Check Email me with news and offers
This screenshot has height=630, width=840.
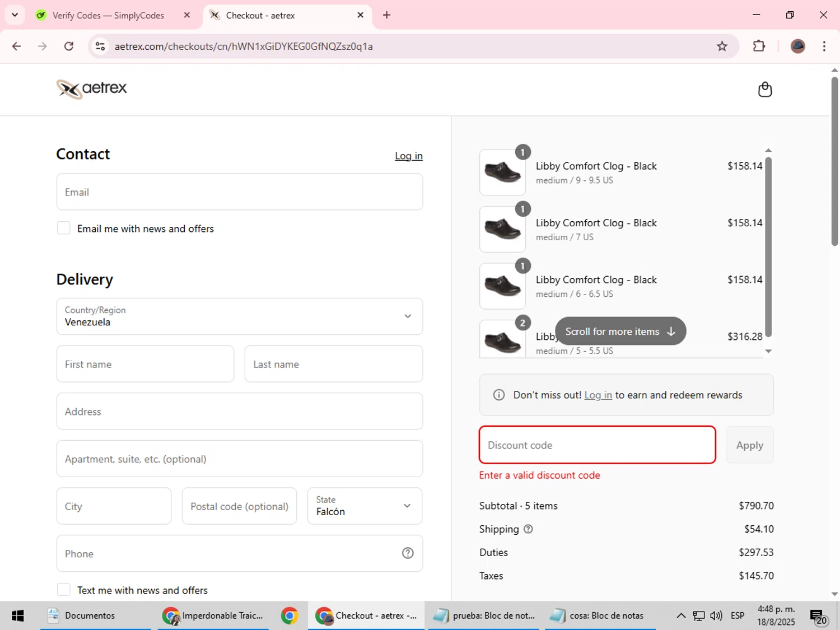(x=64, y=228)
